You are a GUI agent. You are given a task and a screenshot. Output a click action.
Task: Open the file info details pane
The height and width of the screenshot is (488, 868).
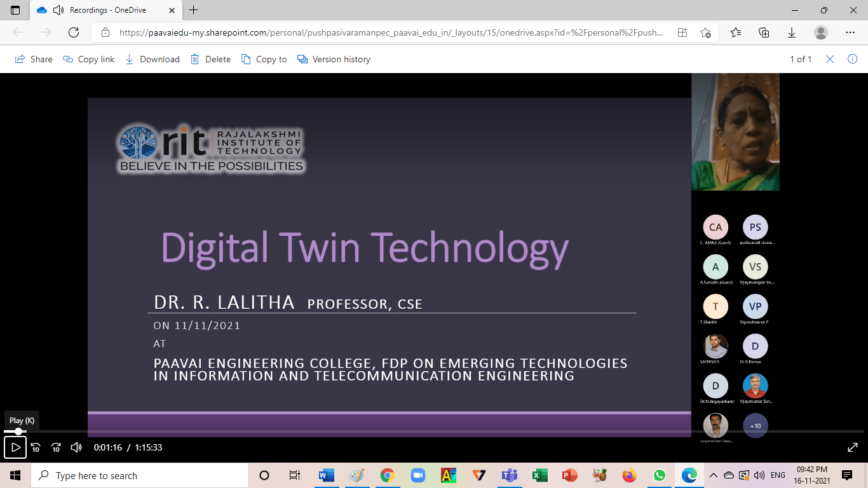pos(852,59)
